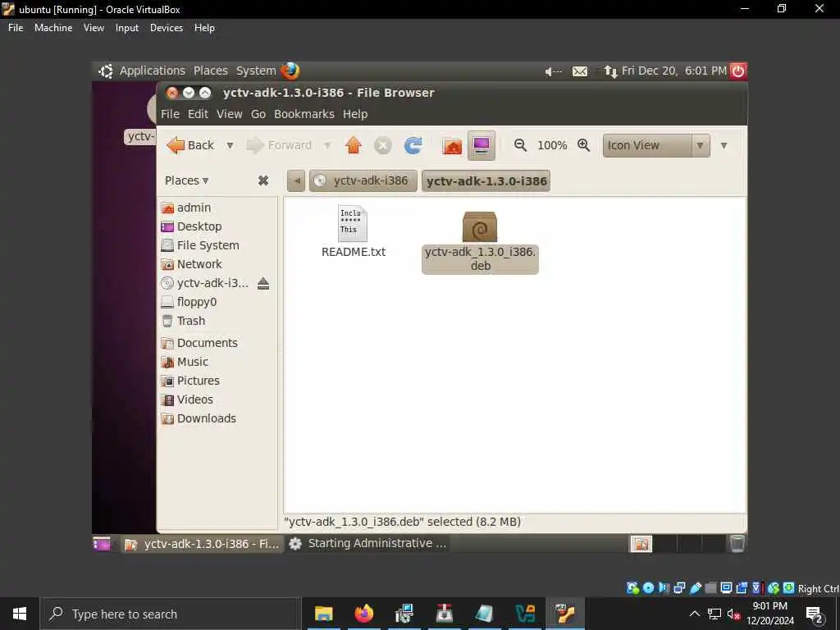The width and height of the screenshot is (840, 630).
Task: Click the yctv-adk-1.3.0-i386 path button
Action: coord(486,180)
